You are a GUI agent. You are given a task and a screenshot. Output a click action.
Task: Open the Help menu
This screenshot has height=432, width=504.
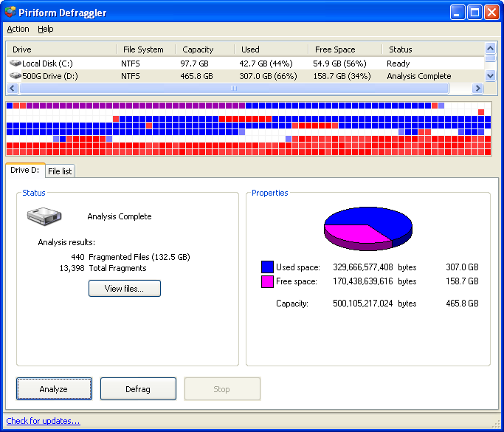(x=46, y=30)
